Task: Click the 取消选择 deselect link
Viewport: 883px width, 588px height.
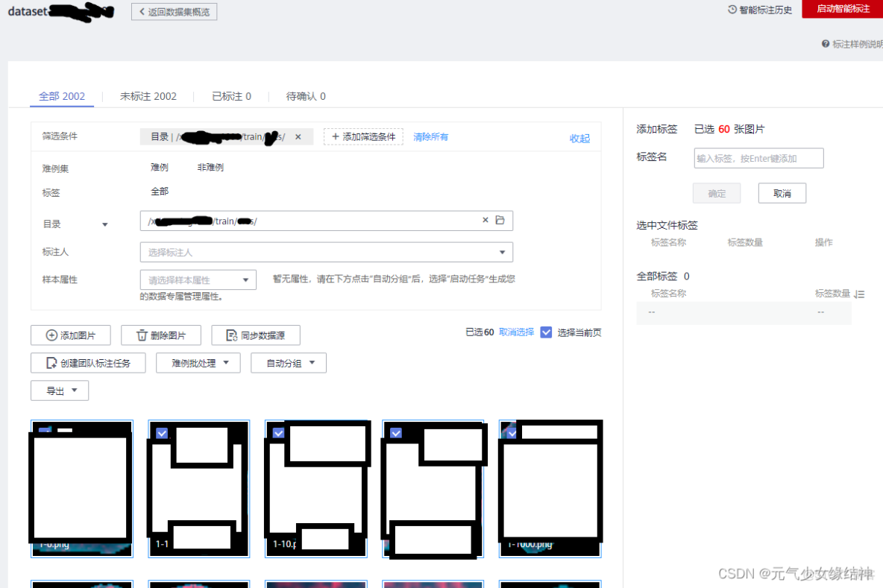Action: 515,332
